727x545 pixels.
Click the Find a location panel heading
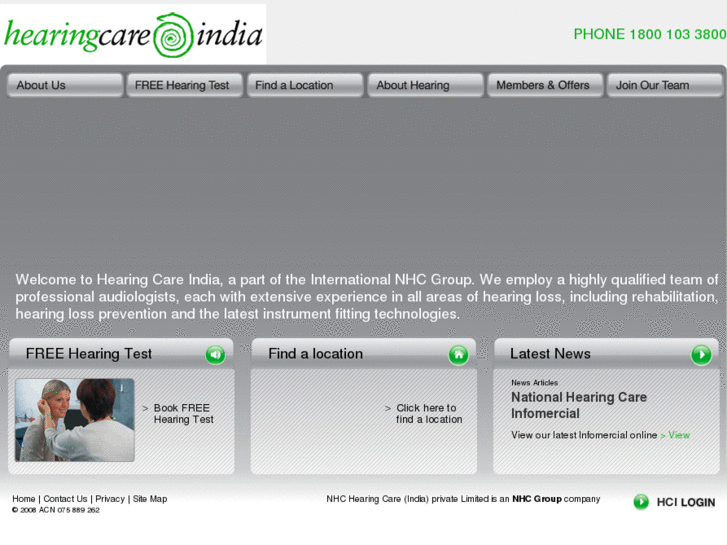pyautogui.click(x=315, y=354)
